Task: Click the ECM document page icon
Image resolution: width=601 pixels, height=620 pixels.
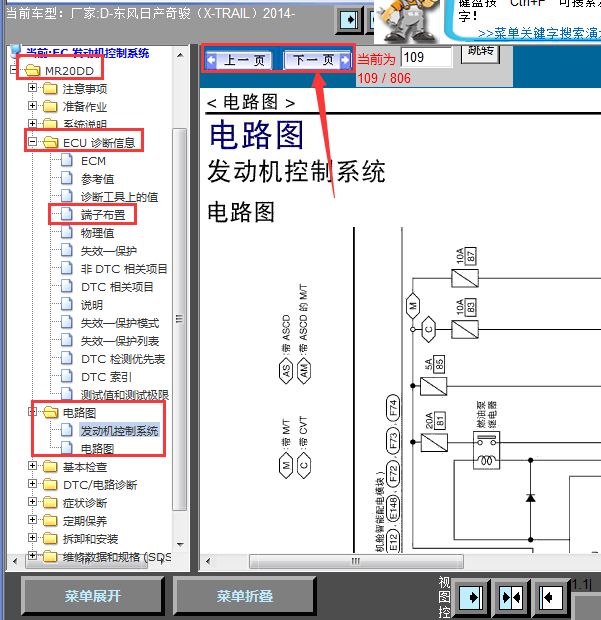Action: [x=67, y=160]
